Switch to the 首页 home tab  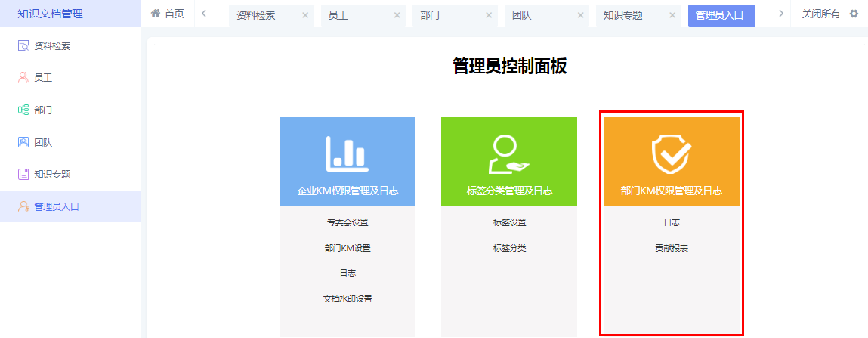point(167,14)
